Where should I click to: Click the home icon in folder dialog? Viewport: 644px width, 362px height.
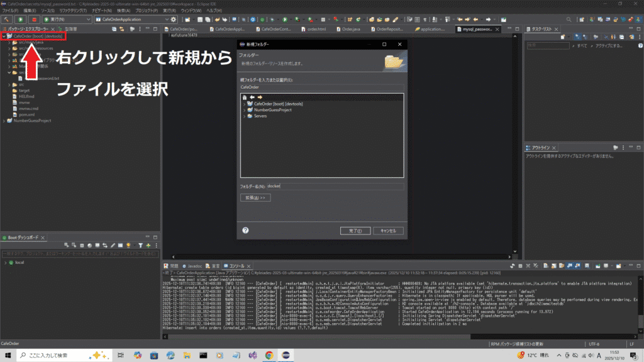tap(244, 97)
